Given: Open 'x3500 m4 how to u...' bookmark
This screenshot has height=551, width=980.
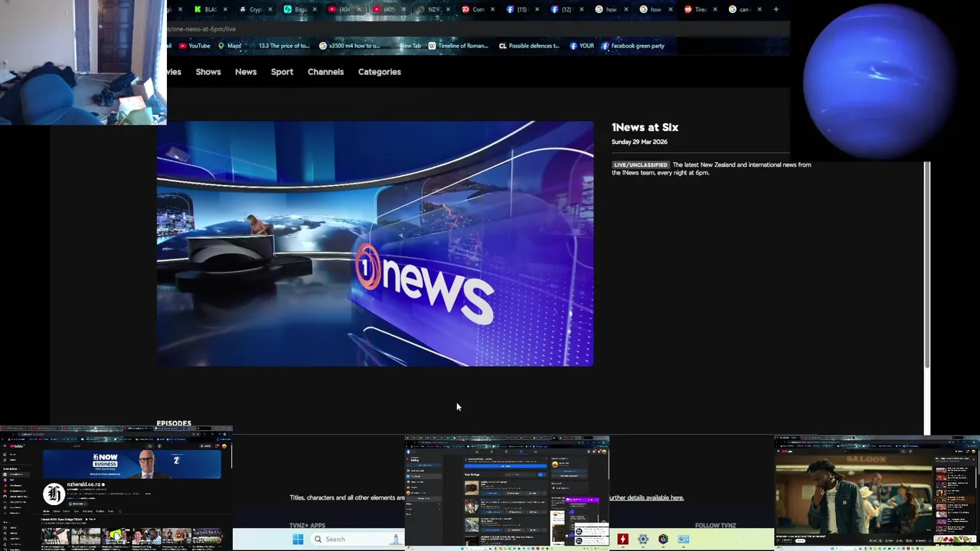Looking at the screenshot, I should coord(349,46).
